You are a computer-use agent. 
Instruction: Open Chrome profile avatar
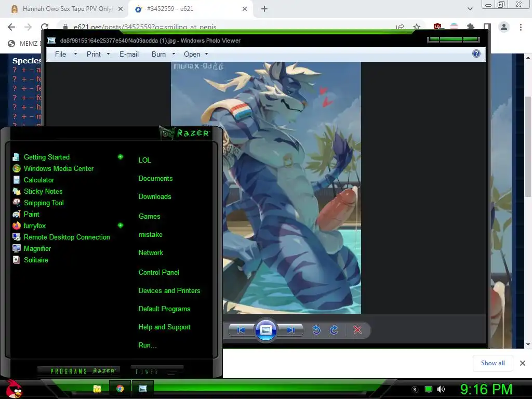tap(504, 27)
